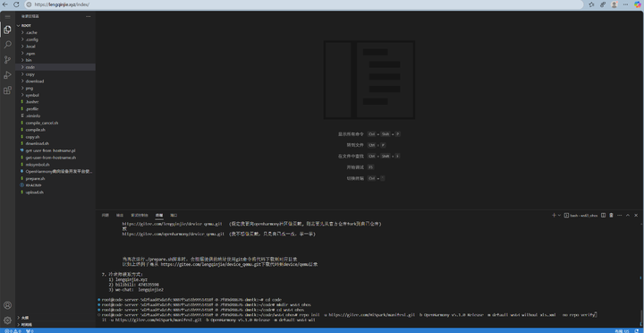The height and width of the screenshot is (333, 644).
Task: Open the Accounts menu icon
Action: (x=7, y=305)
